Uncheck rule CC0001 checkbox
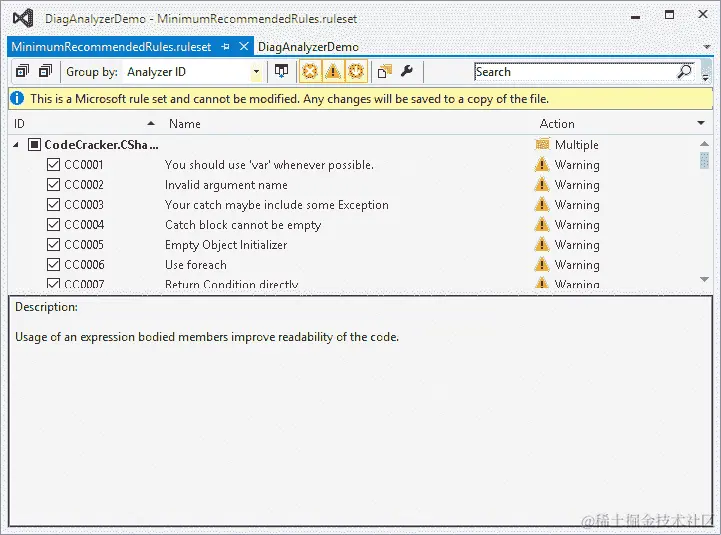 (x=53, y=164)
